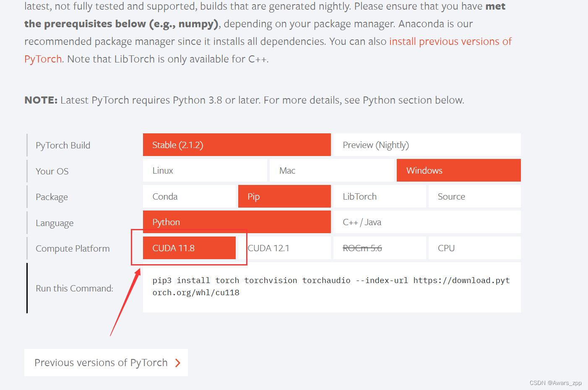This screenshot has width=588, height=390.
Task: Choose the LibTorch package option
Action: coord(379,196)
